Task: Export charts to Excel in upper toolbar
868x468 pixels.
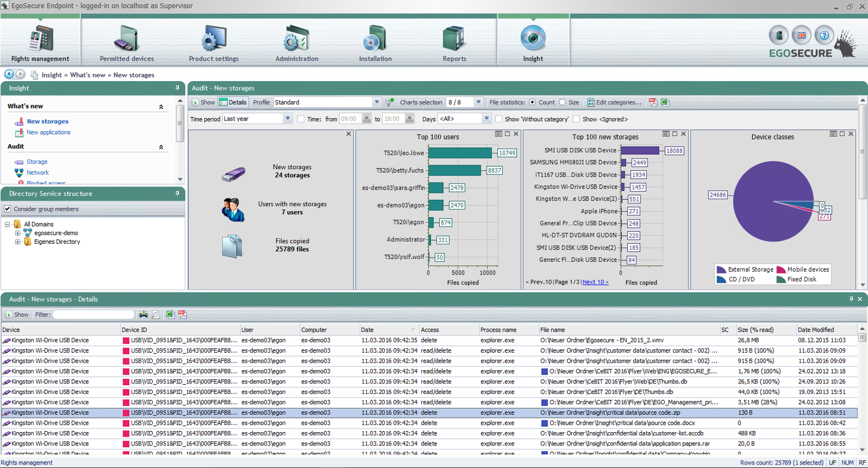Action: (664, 102)
